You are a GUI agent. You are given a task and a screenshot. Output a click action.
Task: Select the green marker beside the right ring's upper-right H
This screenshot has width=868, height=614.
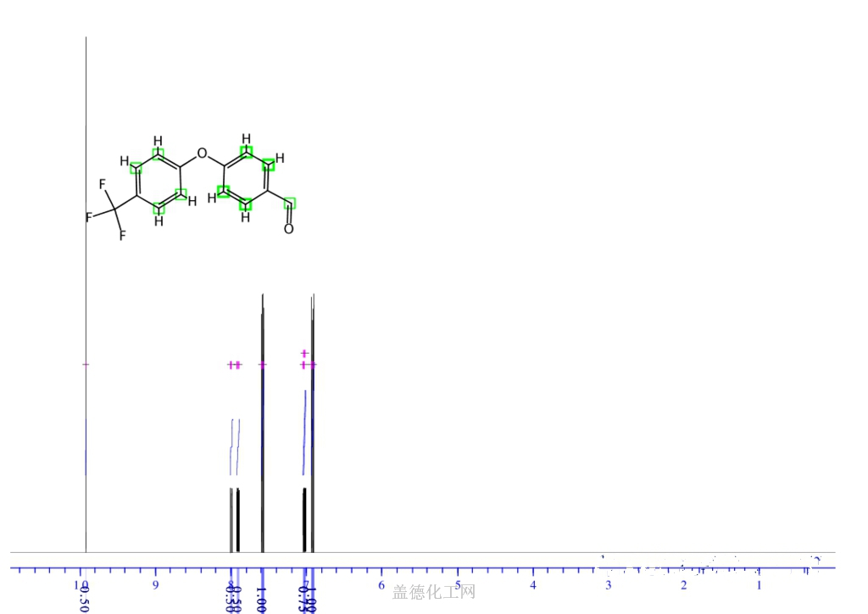click(269, 164)
